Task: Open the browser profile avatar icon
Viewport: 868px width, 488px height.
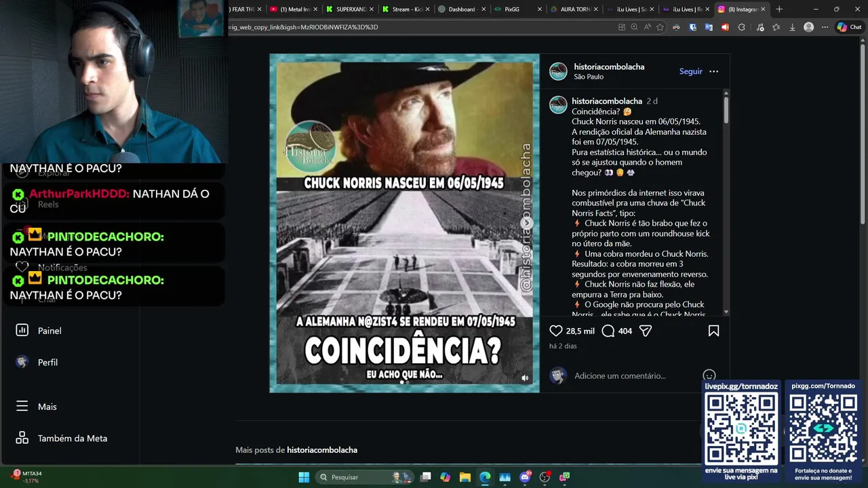Action: pyautogui.click(x=808, y=27)
